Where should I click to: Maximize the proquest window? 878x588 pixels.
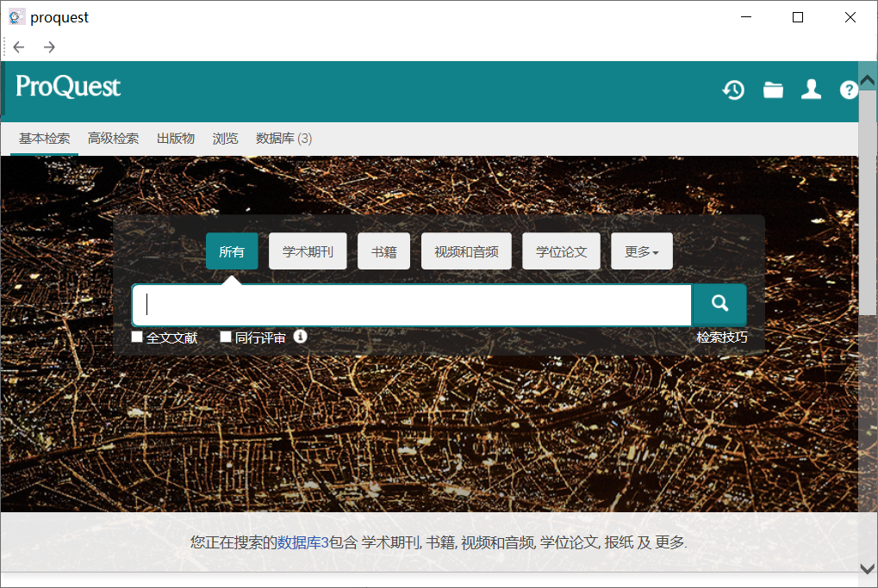click(x=798, y=17)
